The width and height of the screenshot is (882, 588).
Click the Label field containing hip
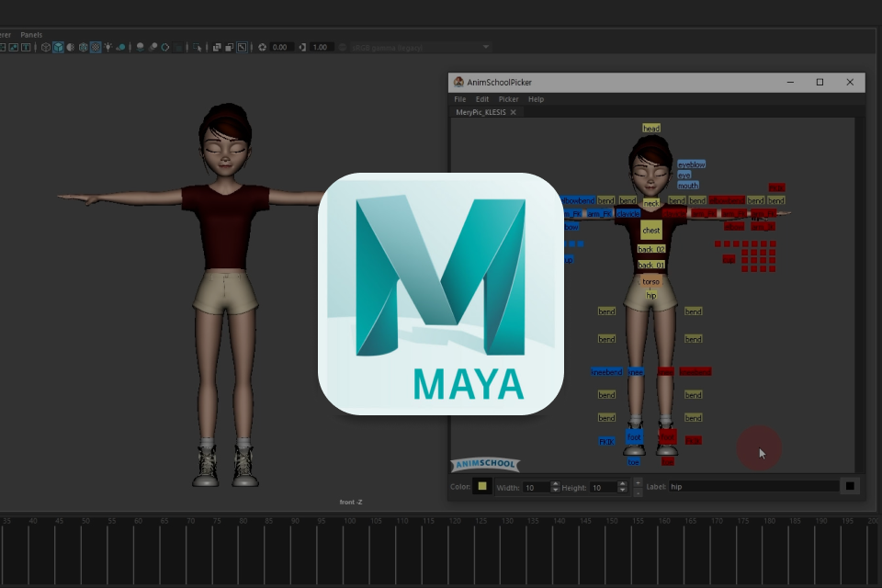753,487
